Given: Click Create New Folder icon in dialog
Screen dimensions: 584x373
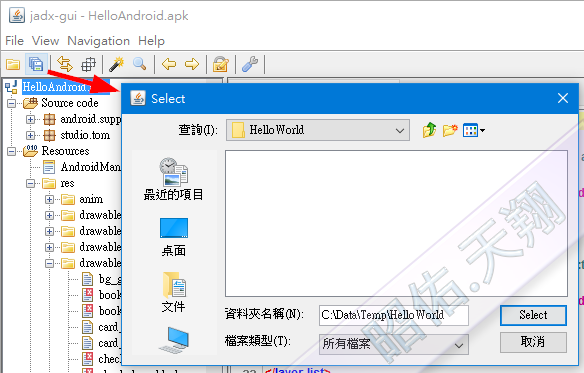Looking at the screenshot, I should tap(450, 130).
